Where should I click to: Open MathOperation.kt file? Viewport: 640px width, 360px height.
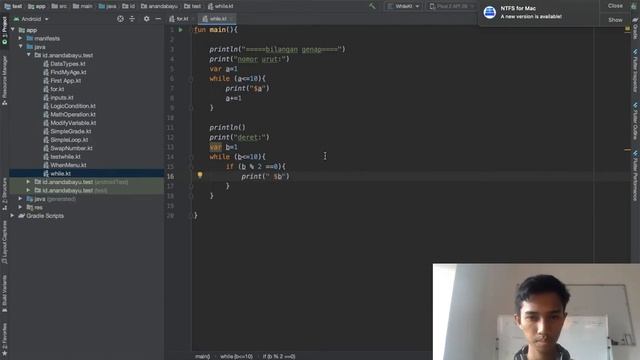tap(73, 115)
